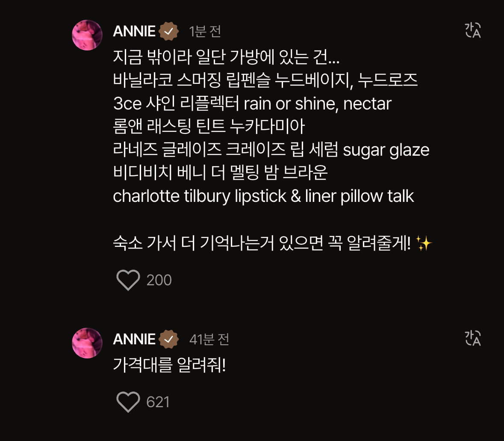Click the '지금 밖이라 일단 가방에' opening line

point(226,57)
